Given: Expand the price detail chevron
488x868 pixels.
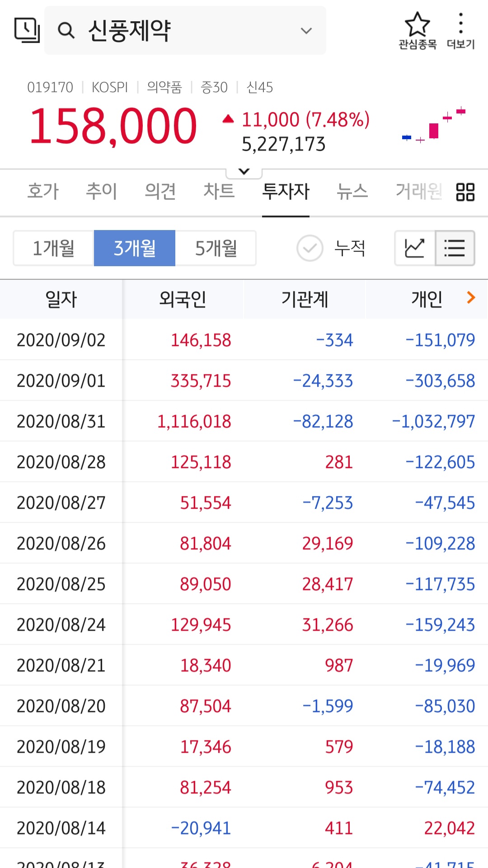Looking at the screenshot, I should 244,171.
